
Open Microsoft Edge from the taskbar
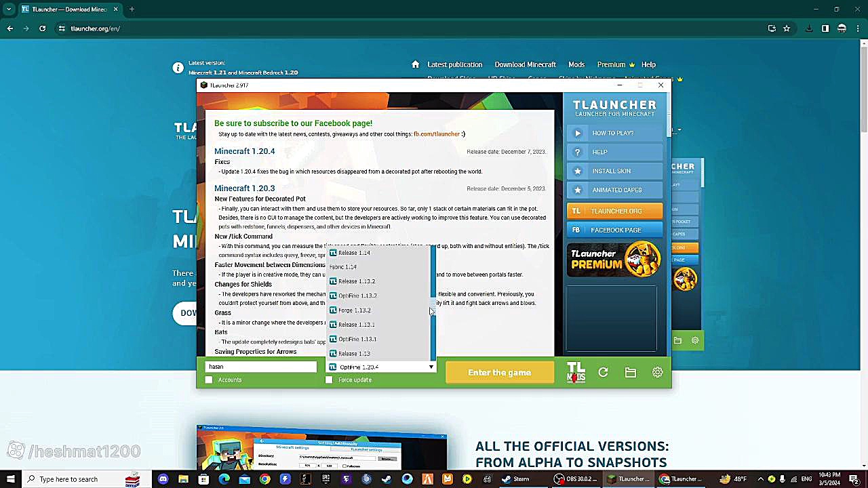pos(224,479)
